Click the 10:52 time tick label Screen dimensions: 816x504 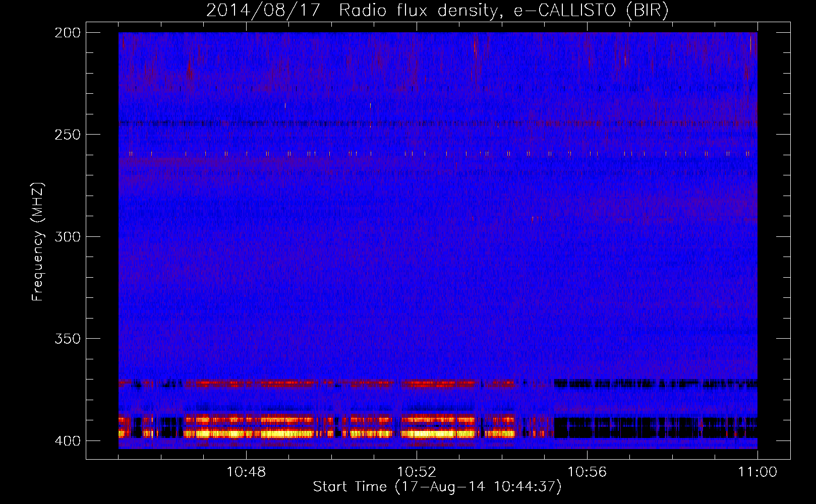(417, 472)
